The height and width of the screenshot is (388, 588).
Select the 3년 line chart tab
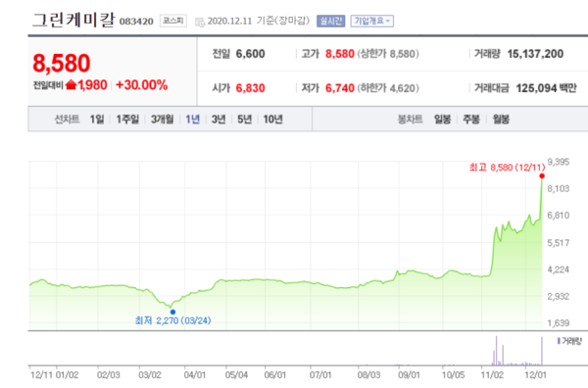coord(219,120)
